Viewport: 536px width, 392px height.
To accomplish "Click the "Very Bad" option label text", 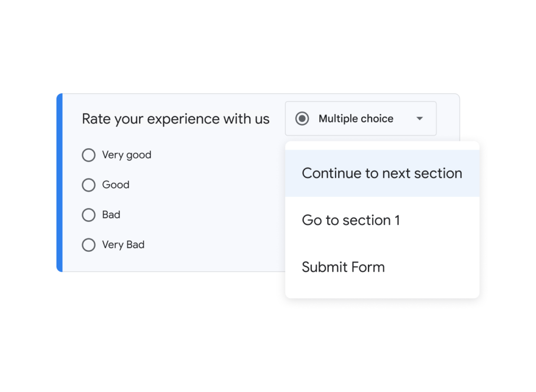I will (x=123, y=244).
